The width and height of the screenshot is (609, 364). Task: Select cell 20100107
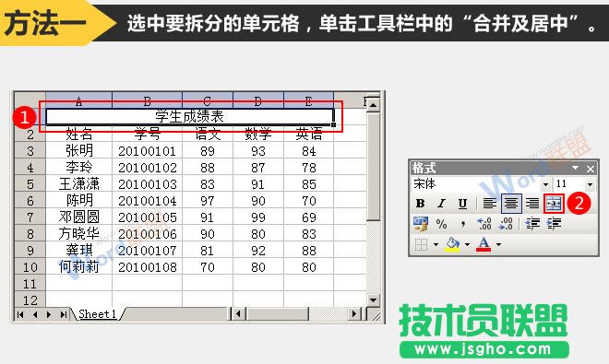[148, 251]
